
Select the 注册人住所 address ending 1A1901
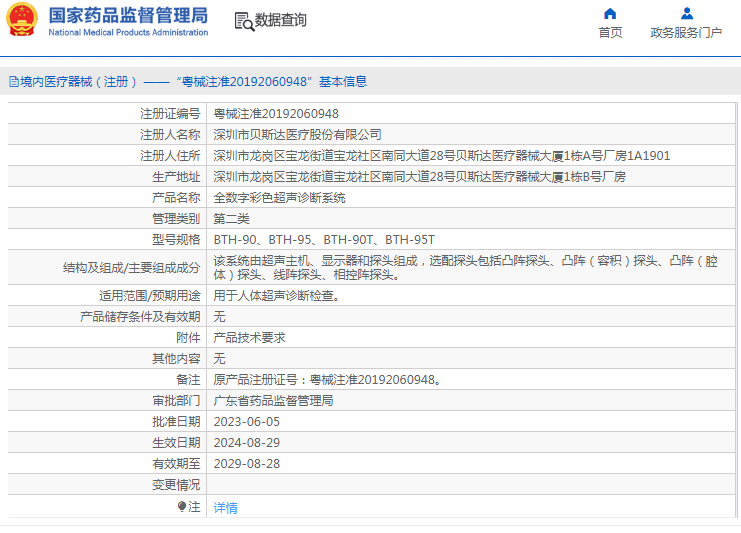(441, 156)
